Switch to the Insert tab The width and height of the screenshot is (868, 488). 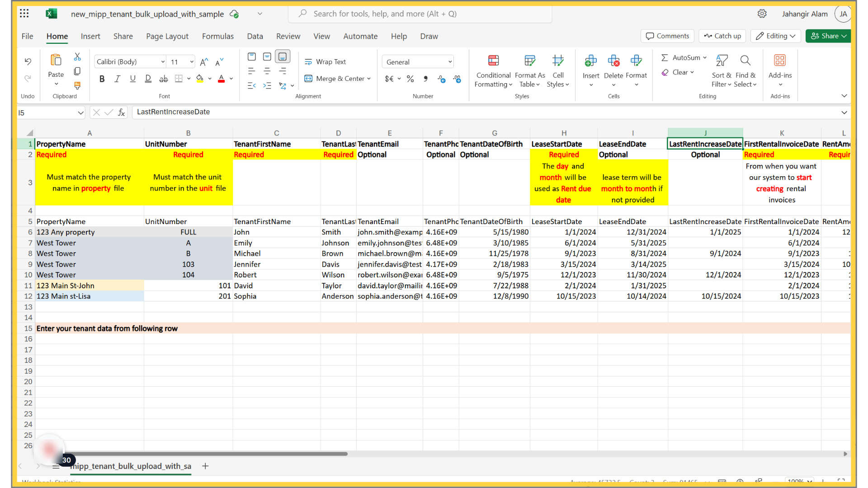pyautogui.click(x=90, y=36)
